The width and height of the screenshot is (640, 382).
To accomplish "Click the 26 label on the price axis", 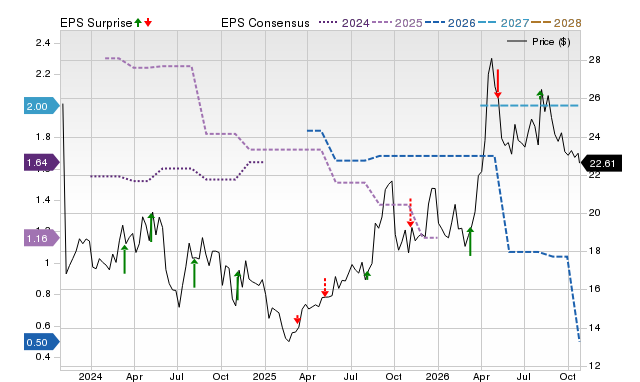I will [594, 98].
